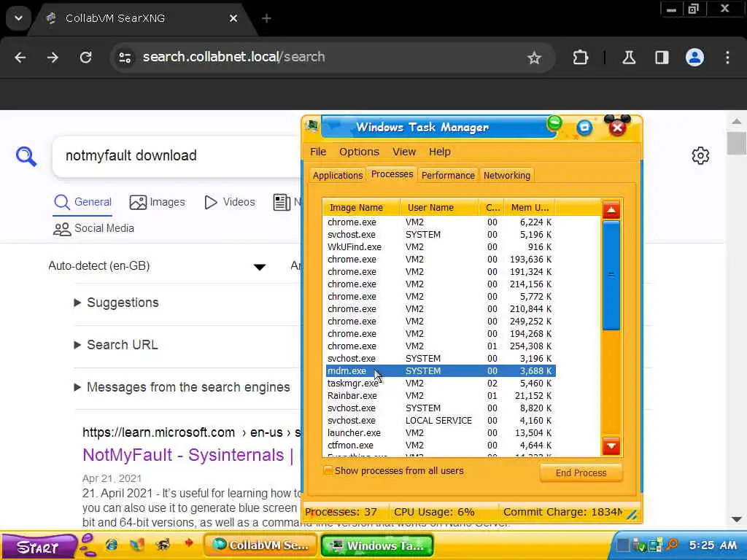This screenshot has height=560, width=747.
Task: Sort processes by Image Name column
Action: click(362, 208)
